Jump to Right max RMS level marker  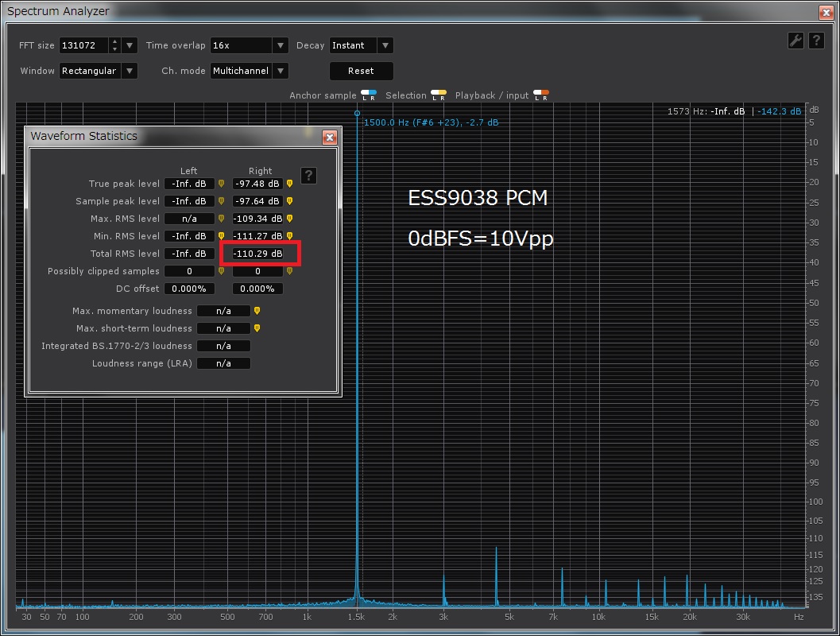(x=290, y=219)
